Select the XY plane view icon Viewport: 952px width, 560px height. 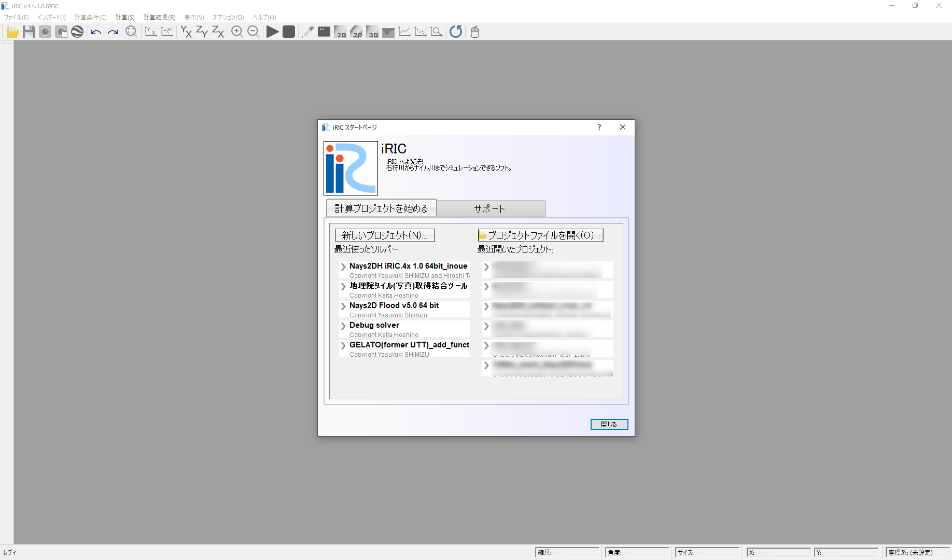click(x=186, y=32)
